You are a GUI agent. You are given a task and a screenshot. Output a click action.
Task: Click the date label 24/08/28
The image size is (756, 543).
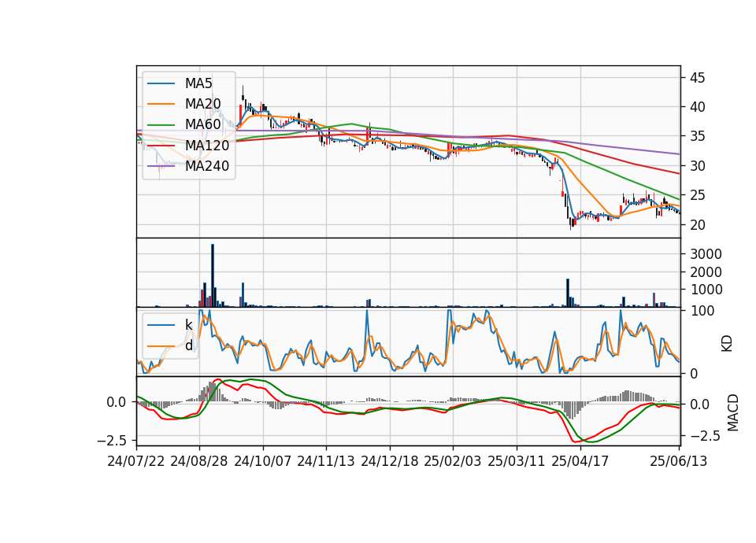pos(199,461)
